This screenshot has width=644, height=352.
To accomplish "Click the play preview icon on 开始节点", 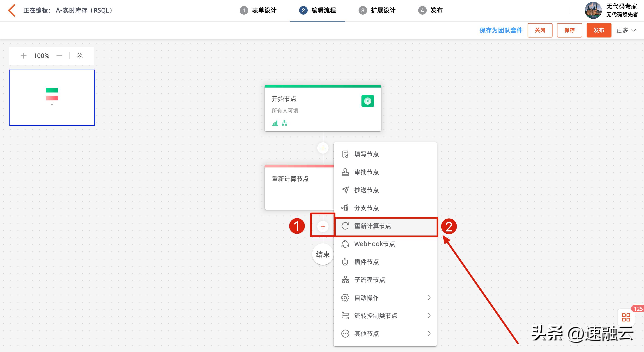I will point(367,101).
